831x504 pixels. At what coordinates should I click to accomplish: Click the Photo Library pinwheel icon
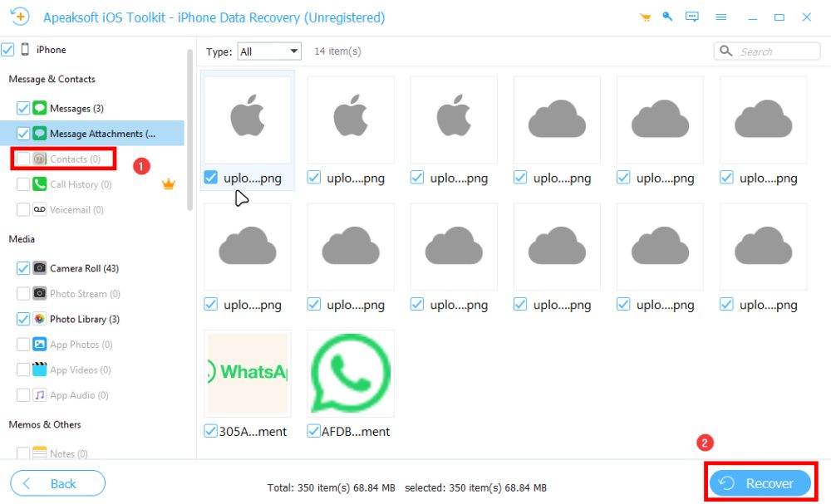(39, 319)
